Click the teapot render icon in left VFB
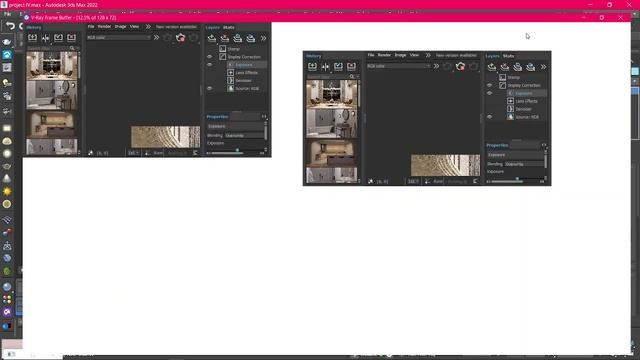The height and width of the screenshot is (360, 640). click(180, 38)
